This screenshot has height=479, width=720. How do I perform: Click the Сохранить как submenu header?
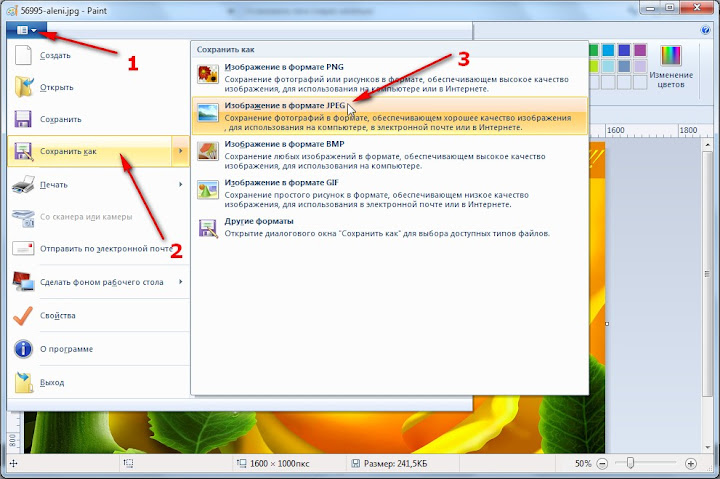225,50
